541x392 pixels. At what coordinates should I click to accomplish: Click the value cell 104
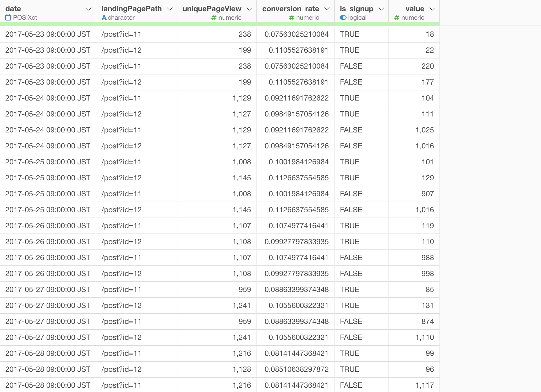click(414, 98)
